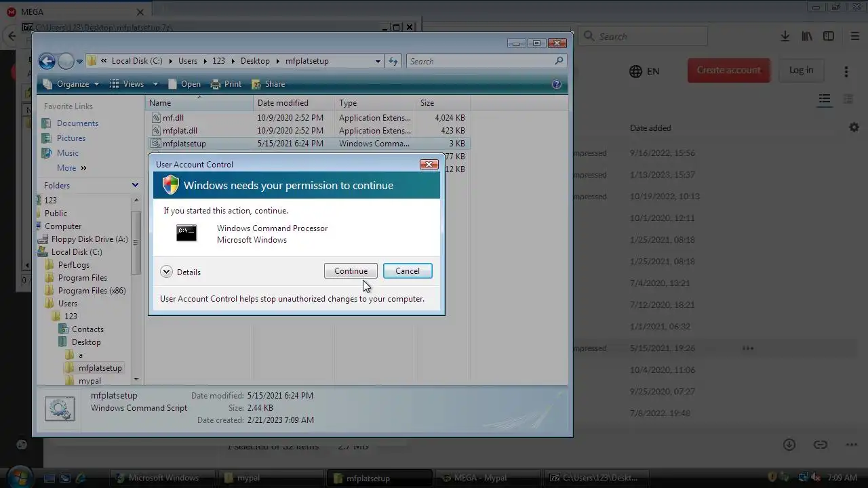Click Continue in the User Account Control dialog
Viewport: 868px width, 488px height.
351,271
